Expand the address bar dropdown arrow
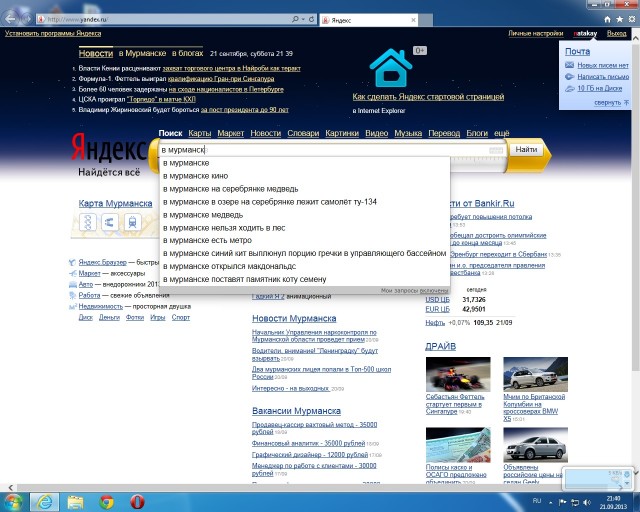640x512 pixels. (x=303, y=19)
